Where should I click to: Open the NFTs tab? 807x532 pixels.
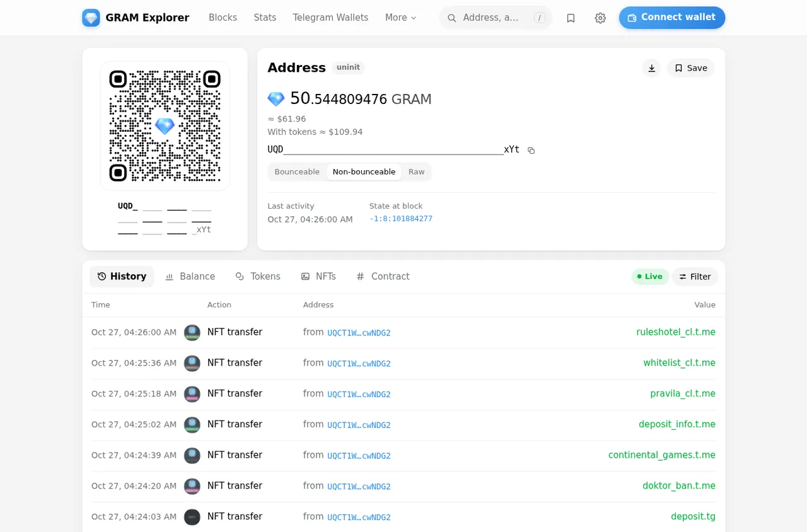[318, 277]
